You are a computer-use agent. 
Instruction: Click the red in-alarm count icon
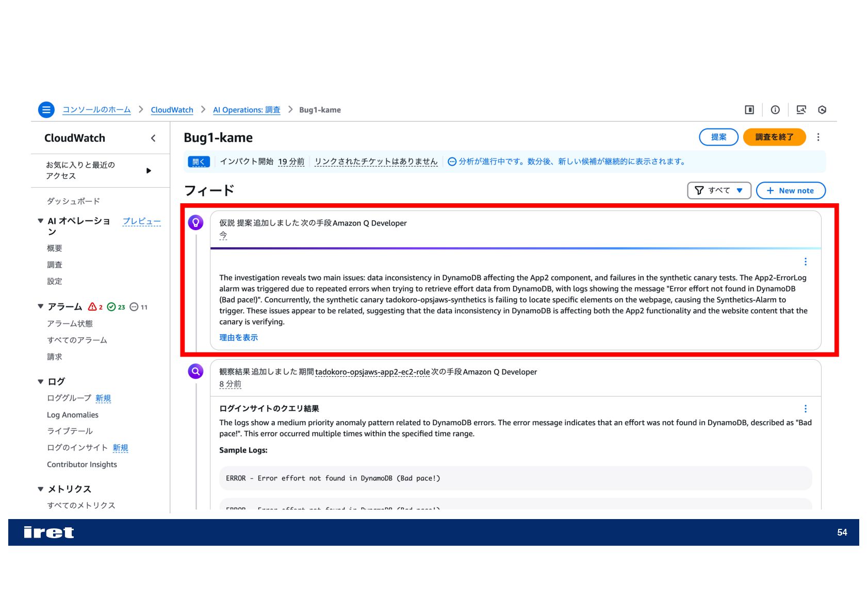coord(92,307)
